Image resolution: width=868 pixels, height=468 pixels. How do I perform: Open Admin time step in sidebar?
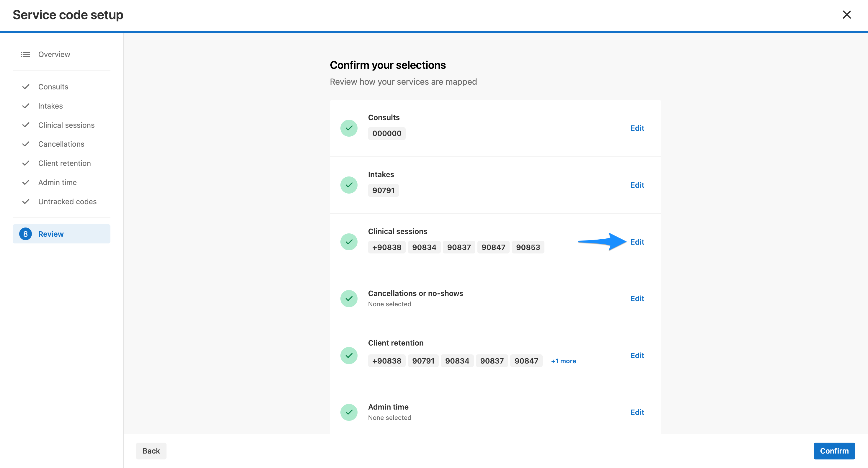click(x=57, y=182)
